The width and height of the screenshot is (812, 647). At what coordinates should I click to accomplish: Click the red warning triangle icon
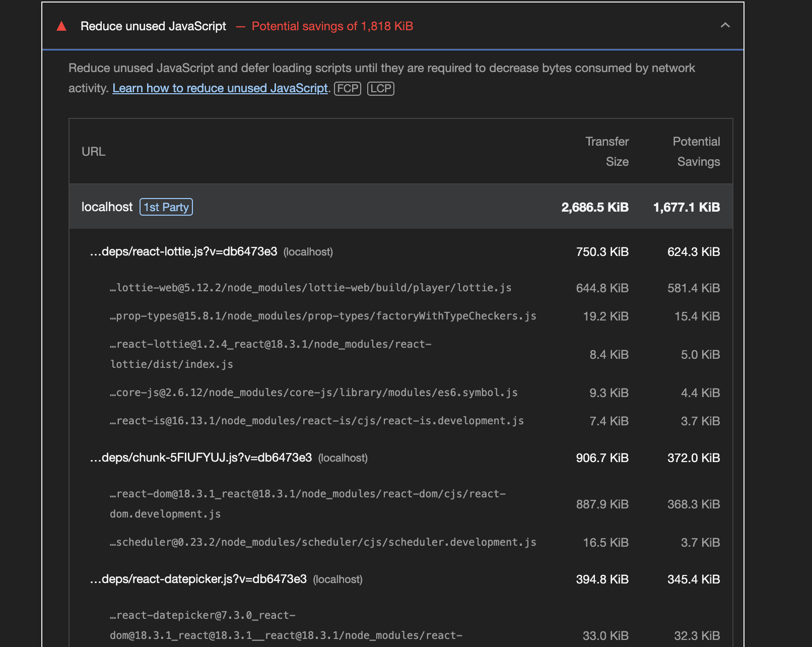click(61, 26)
